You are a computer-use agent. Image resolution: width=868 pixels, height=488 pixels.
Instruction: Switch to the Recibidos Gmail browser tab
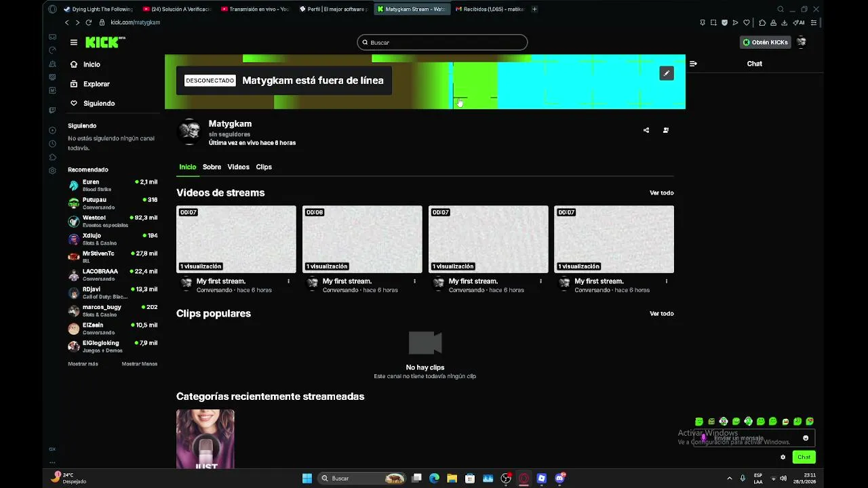(x=490, y=9)
